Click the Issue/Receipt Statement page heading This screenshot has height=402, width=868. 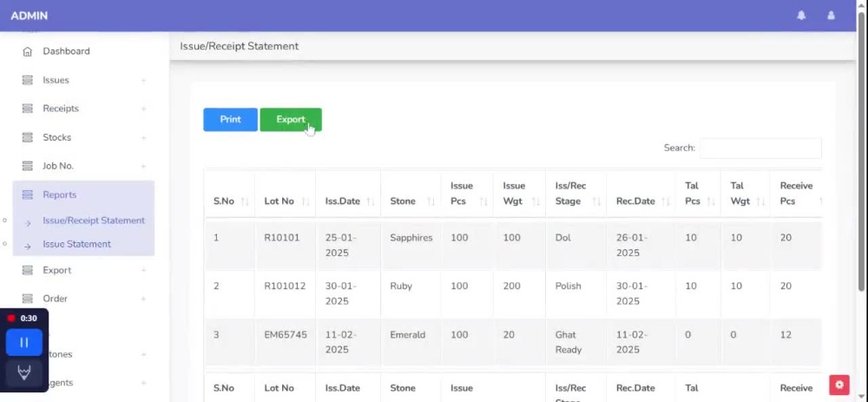240,47
